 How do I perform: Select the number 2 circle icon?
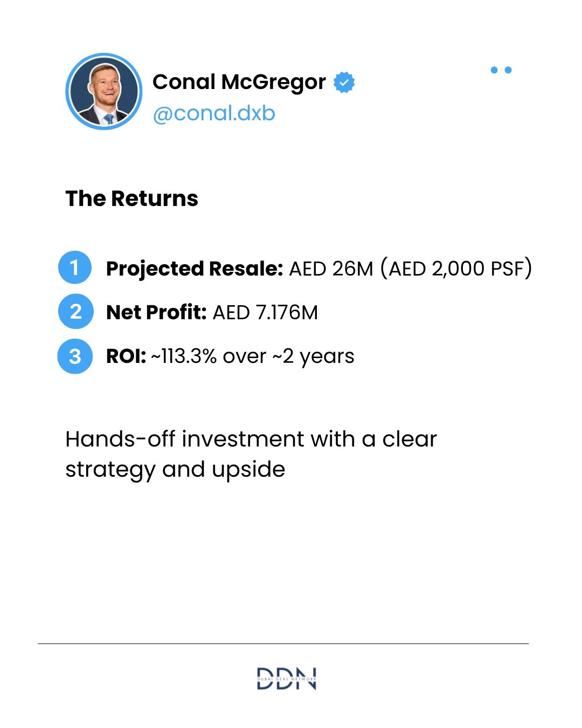tap(75, 312)
